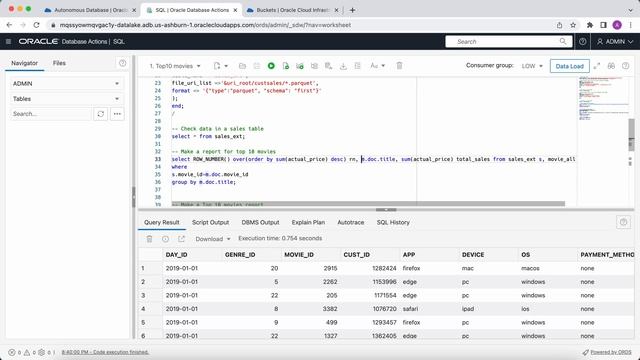Open the text case Aa dropdown
This screenshot has width=640, height=360.
378,66
